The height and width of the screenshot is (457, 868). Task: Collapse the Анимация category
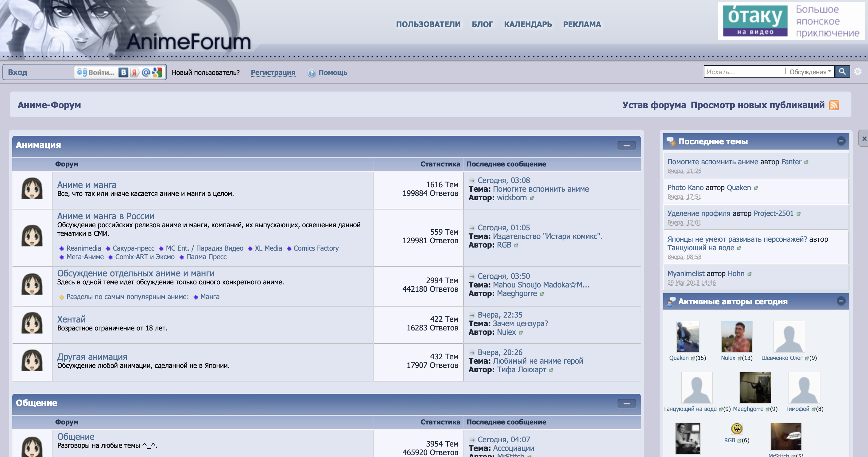click(x=626, y=145)
